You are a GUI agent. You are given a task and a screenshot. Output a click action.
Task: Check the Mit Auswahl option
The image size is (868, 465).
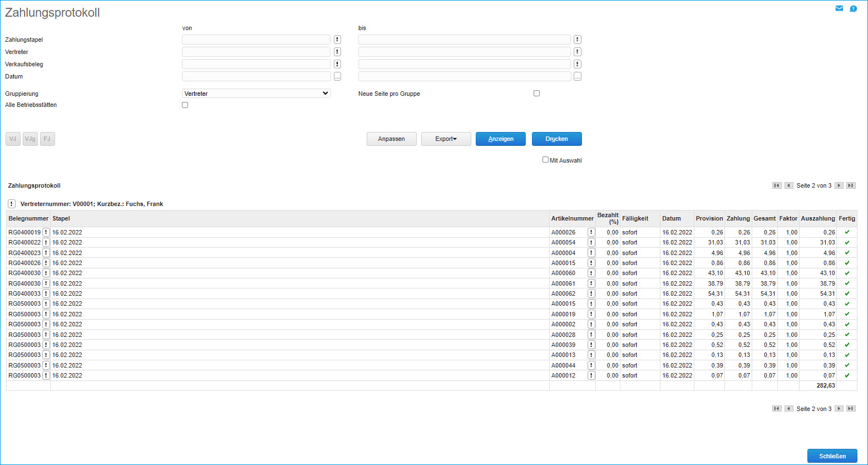pos(545,160)
